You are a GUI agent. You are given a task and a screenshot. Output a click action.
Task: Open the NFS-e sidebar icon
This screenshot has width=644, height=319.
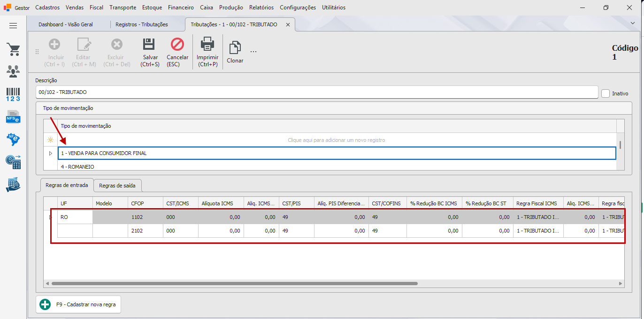(13, 117)
